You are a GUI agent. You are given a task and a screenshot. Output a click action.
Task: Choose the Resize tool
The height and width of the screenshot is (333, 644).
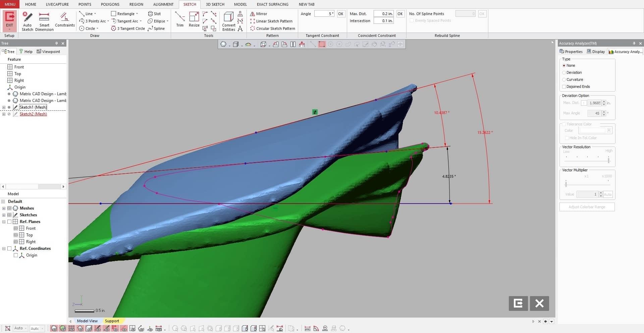click(x=194, y=19)
